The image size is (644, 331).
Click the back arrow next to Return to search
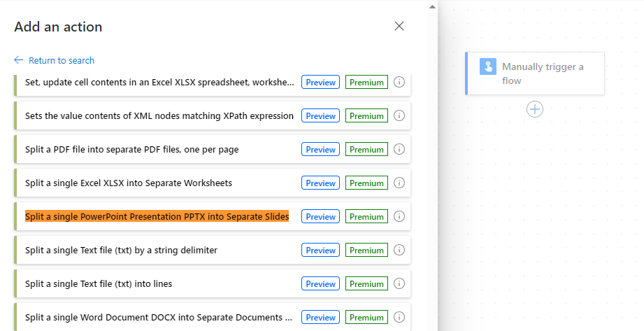(x=18, y=60)
